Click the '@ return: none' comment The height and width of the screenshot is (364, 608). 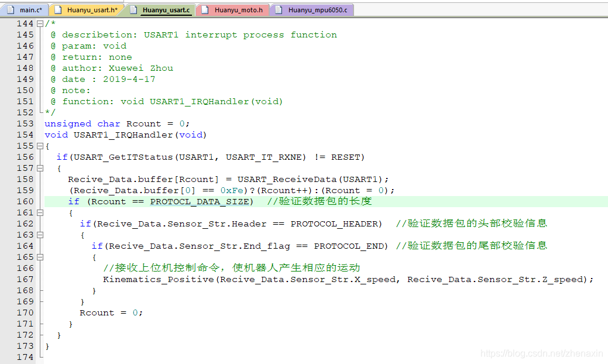(91, 57)
